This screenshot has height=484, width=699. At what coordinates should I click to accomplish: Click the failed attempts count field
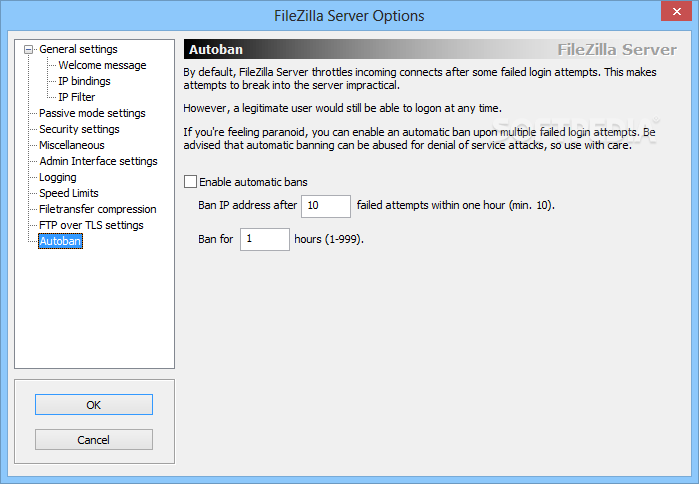pos(326,206)
